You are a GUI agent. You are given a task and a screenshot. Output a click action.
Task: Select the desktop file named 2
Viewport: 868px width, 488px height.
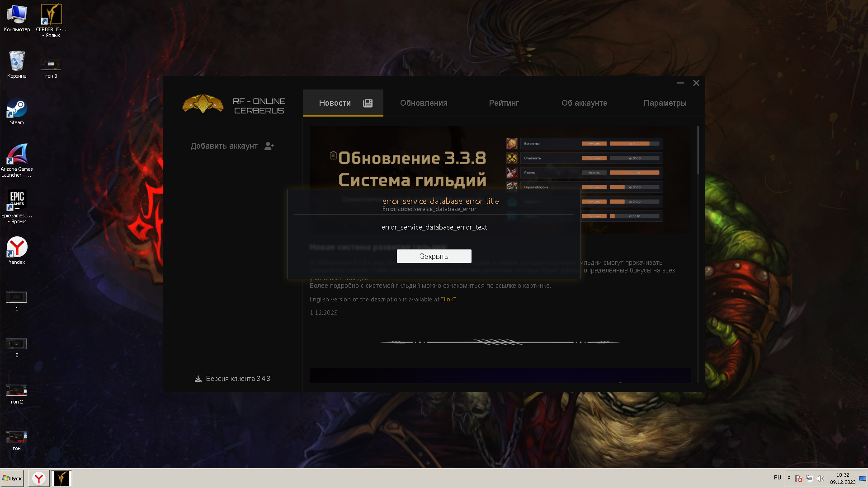click(x=17, y=347)
